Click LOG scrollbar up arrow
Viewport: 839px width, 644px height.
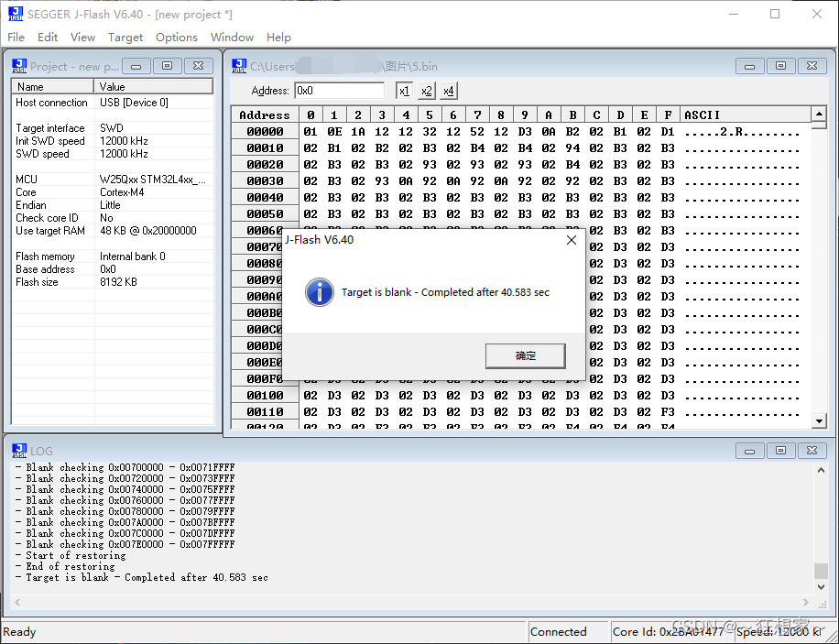(821, 470)
